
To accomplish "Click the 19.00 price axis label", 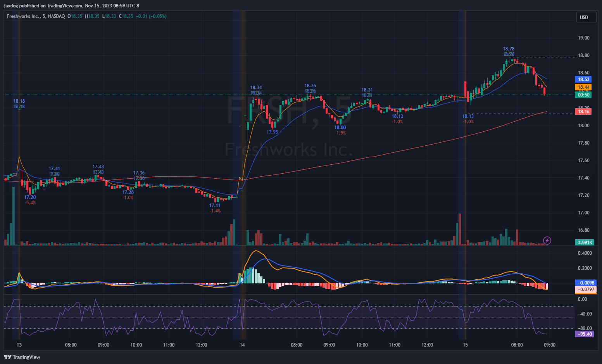I will point(584,38).
